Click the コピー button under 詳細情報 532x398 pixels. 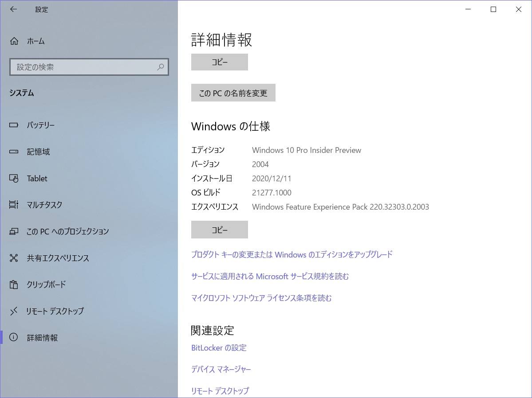[220, 62]
